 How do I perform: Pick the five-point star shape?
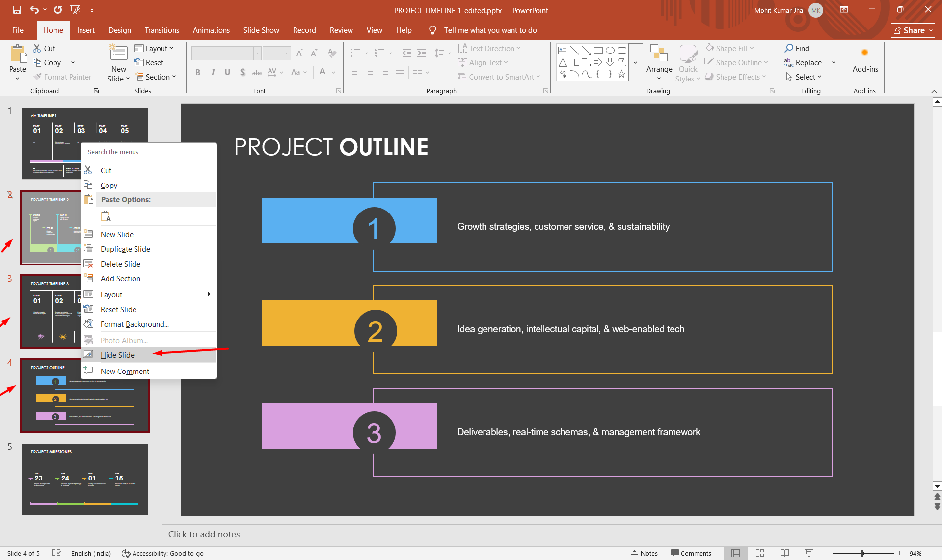pos(621,74)
